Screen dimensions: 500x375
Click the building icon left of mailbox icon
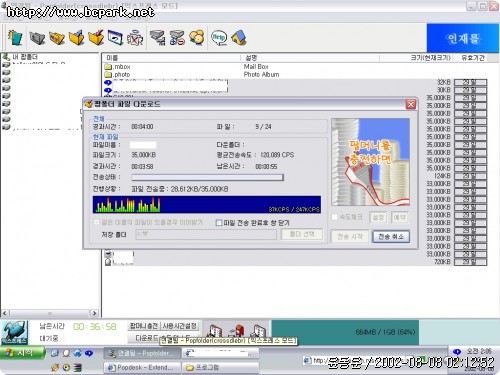pos(215,332)
